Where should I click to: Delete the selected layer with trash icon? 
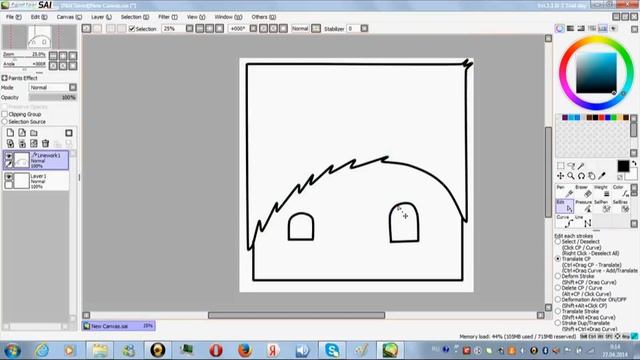pyautogui.click(x=45, y=143)
